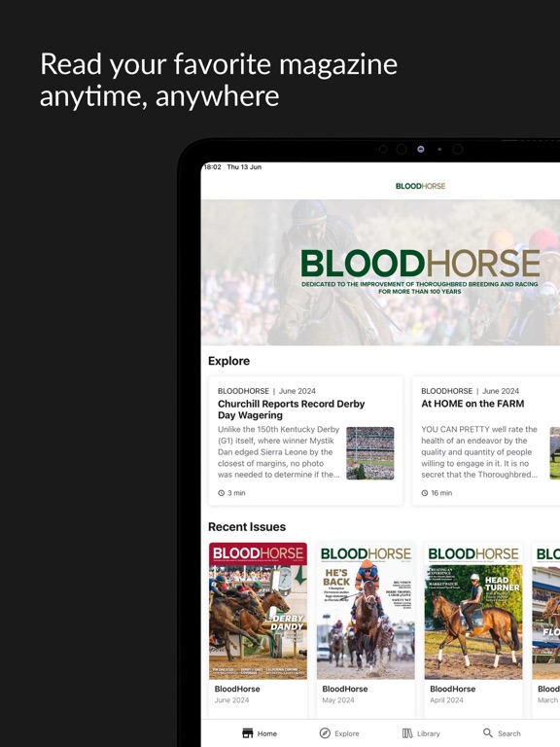
Task: Tap the Library books icon
Action: (407, 733)
